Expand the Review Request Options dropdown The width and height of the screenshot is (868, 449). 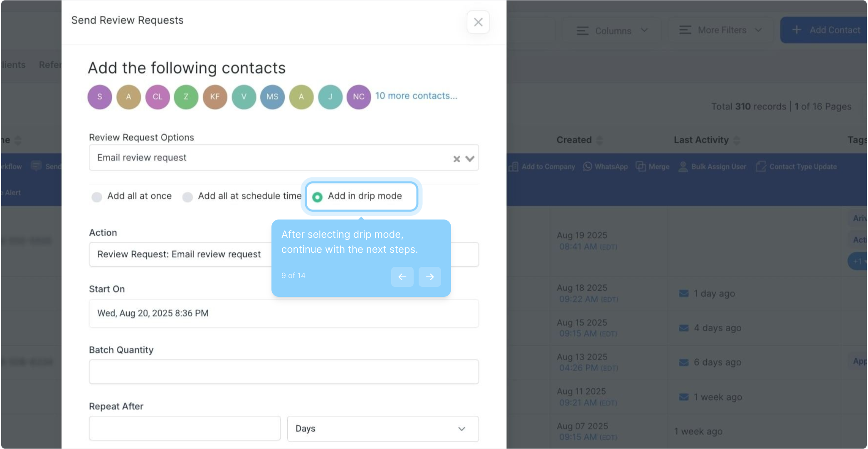(470, 159)
